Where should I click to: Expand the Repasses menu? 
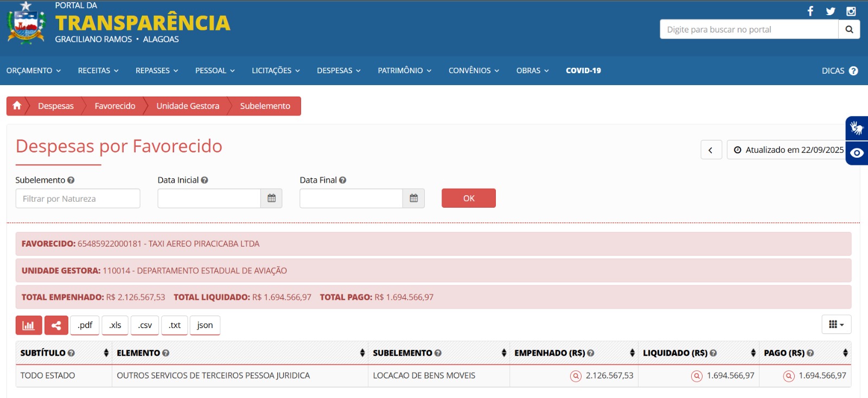click(x=157, y=70)
